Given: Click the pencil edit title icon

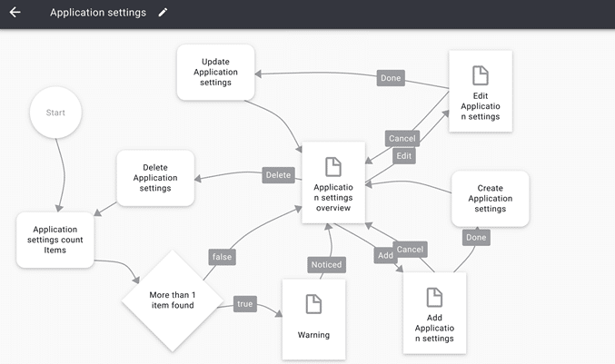Looking at the screenshot, I should (163, 13).
